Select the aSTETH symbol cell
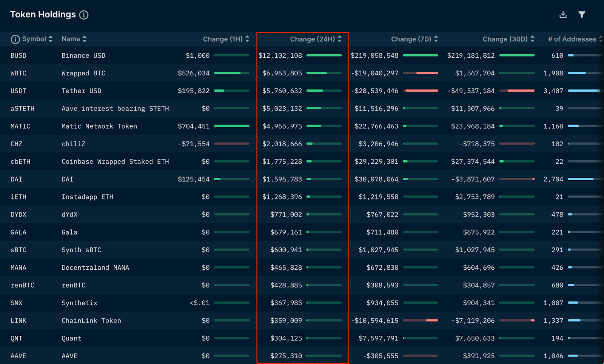The height and width of the screenshot is (364, 604). 22,109
